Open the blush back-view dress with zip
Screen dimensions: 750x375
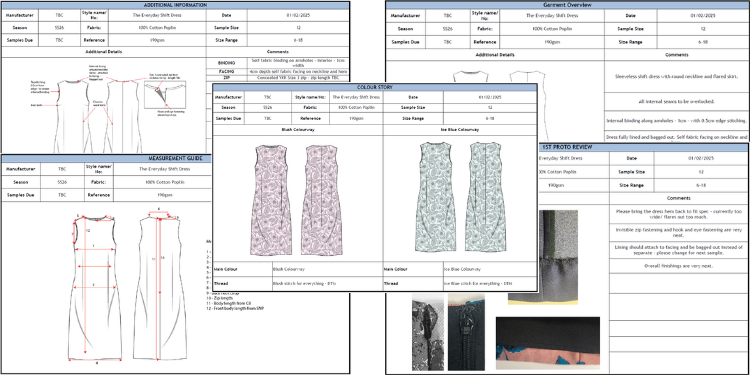click(321, 200)
